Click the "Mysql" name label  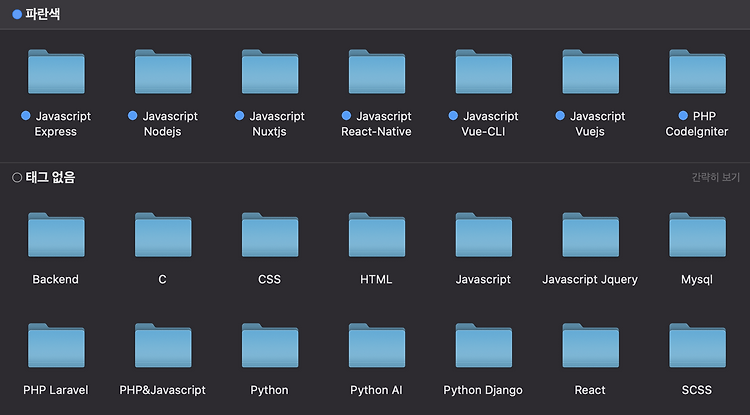click(x=697, y=280)
